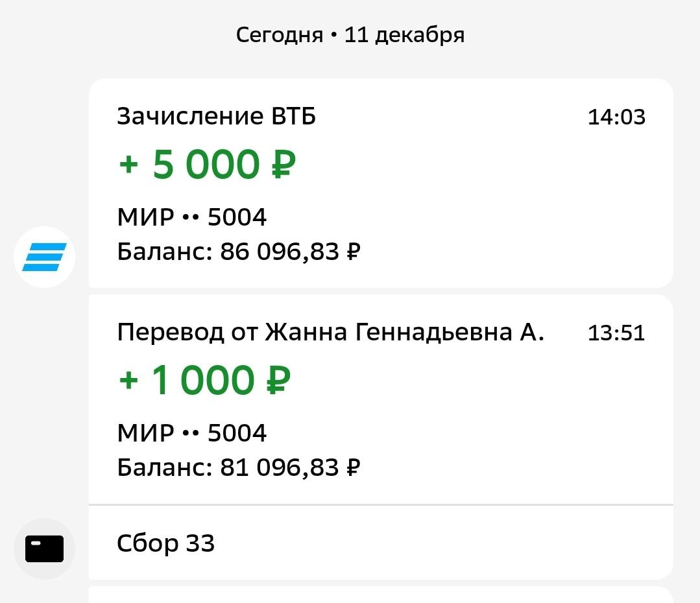Click the balance 81 096,83 ₽ line

238,467
